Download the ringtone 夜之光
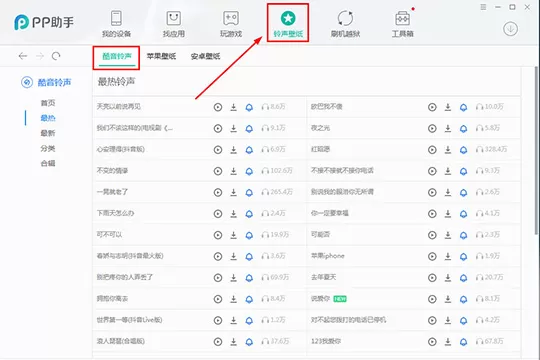The width and height of the screenshot is (540, 360). coord(448,128)
